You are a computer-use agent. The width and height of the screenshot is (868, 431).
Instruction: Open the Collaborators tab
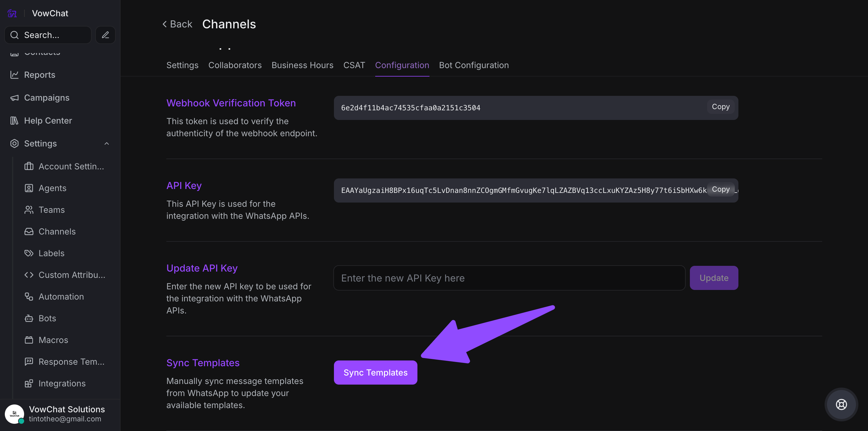(x=235, y=65)
